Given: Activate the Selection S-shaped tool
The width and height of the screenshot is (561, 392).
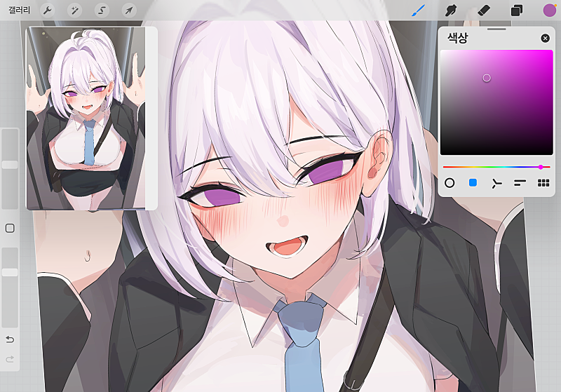Looking at the screenshot, I should pyautogui.click(x=102, y=11).
